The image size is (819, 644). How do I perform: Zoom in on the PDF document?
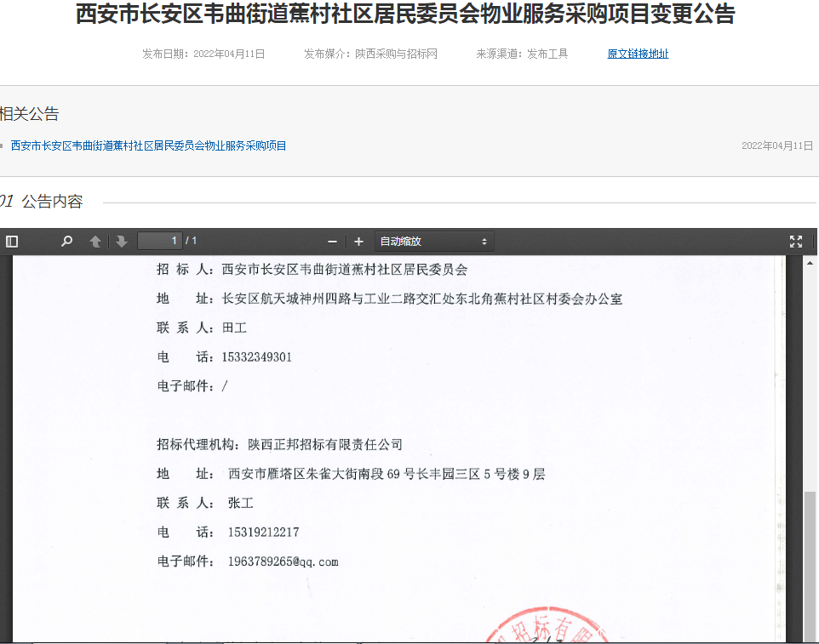[358, 242]
